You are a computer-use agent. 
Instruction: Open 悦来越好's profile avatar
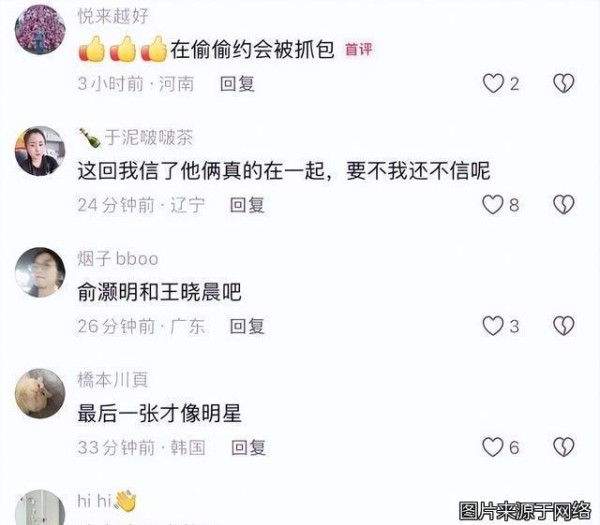(40, 30)
